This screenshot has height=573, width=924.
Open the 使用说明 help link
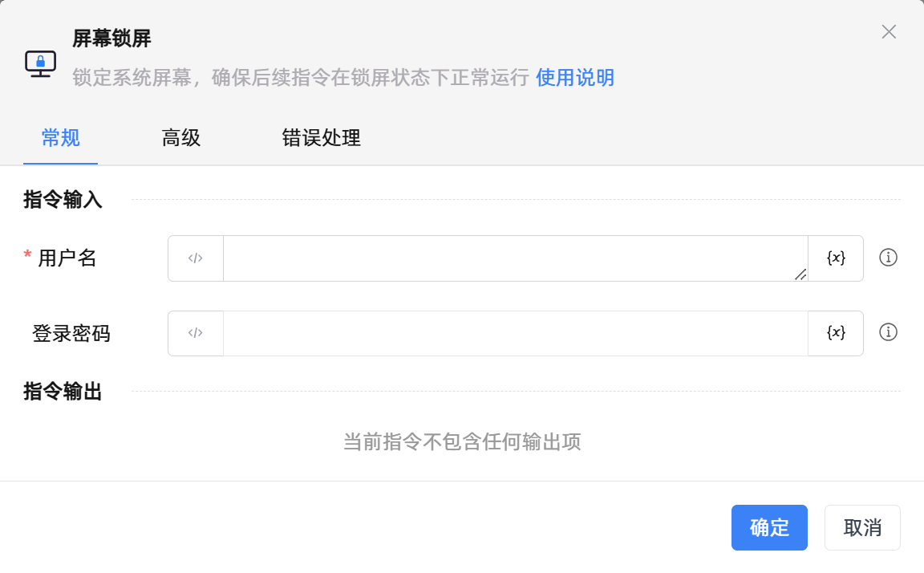[x=575, y=78]
